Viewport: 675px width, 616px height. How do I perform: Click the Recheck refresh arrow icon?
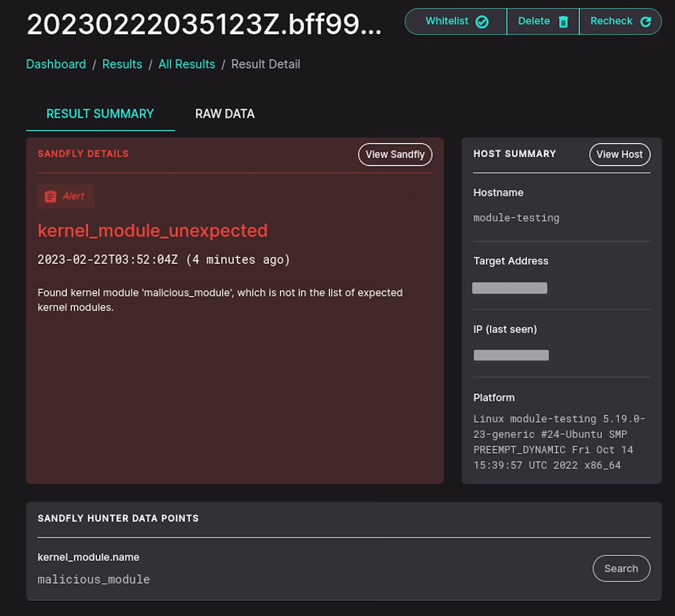[x=646, y=22]
